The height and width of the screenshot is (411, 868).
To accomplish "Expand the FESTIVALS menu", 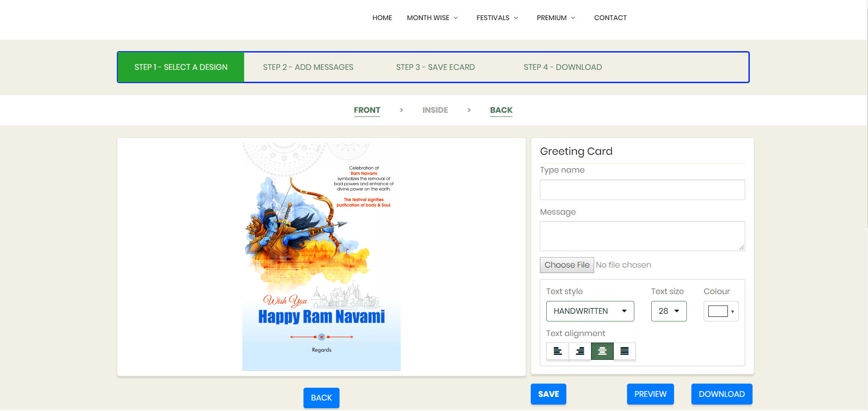I will coord(497,18).
